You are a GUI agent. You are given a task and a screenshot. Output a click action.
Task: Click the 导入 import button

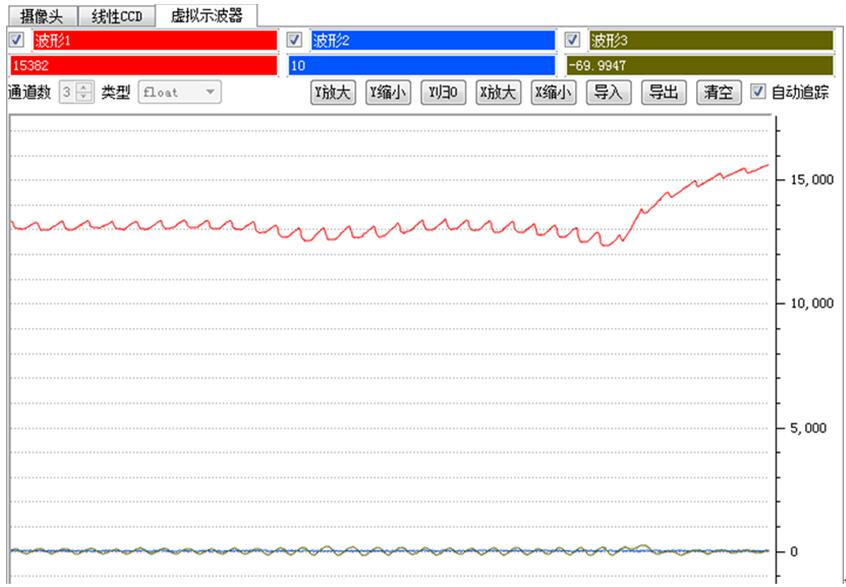[609, 92]
